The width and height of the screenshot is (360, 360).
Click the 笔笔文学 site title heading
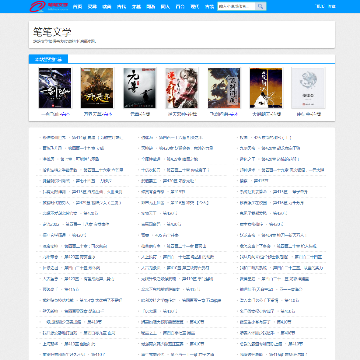click(52, 32)
